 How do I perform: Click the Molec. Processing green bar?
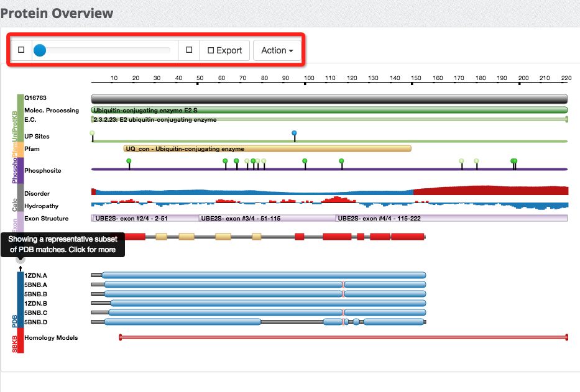point(329,110)
